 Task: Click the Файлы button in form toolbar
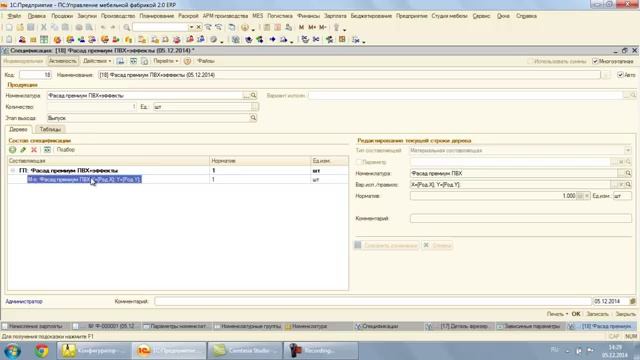pos(206,61)
